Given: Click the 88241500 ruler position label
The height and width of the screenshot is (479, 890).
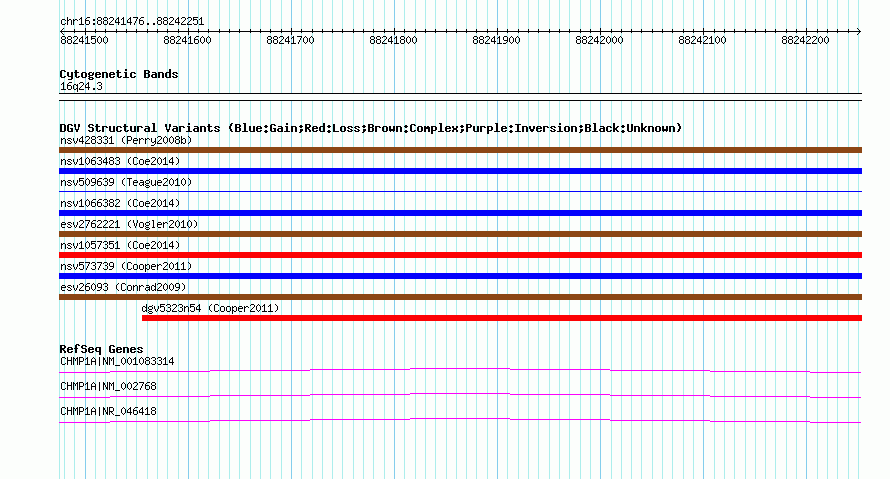Looking at the screenshot, I should click(84, 40).
